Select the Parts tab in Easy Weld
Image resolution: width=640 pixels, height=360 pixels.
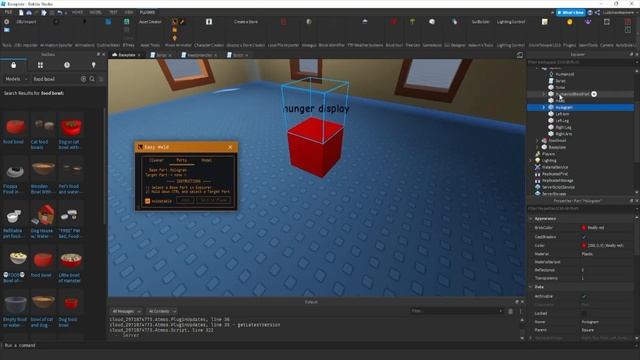tap(181, 160)
